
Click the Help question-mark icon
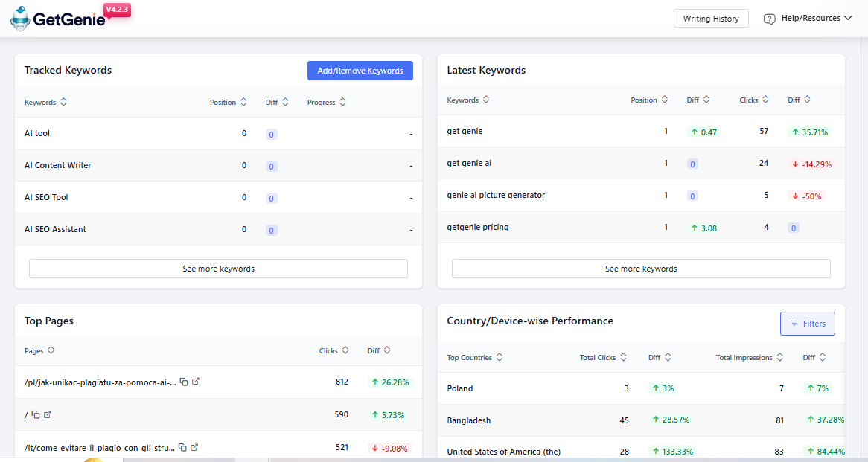769,18
